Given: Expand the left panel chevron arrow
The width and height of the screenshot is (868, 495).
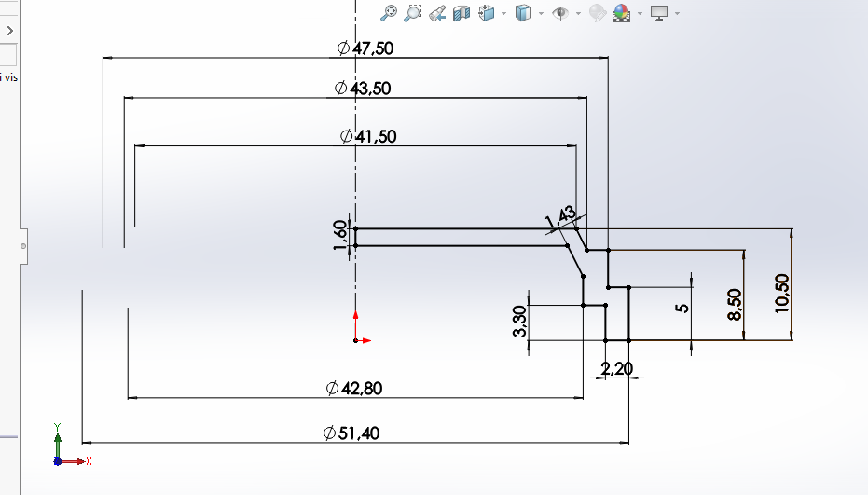Looking at the screenshot, I should click(9, 31).
